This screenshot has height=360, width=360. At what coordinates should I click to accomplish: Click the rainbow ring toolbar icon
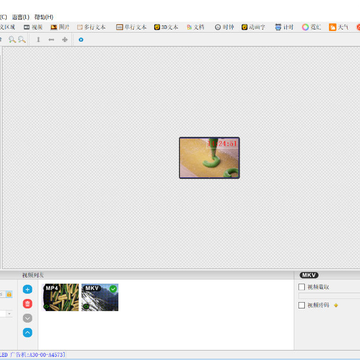click(305, 27)
